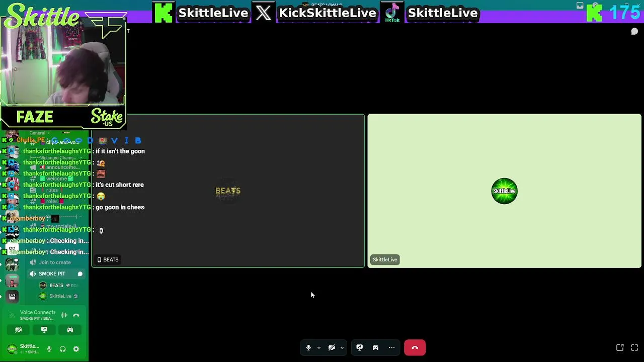Screen dimensions: 644x362
Task: Click the BEATS name label on tile
Action: [x=108, y=259]
